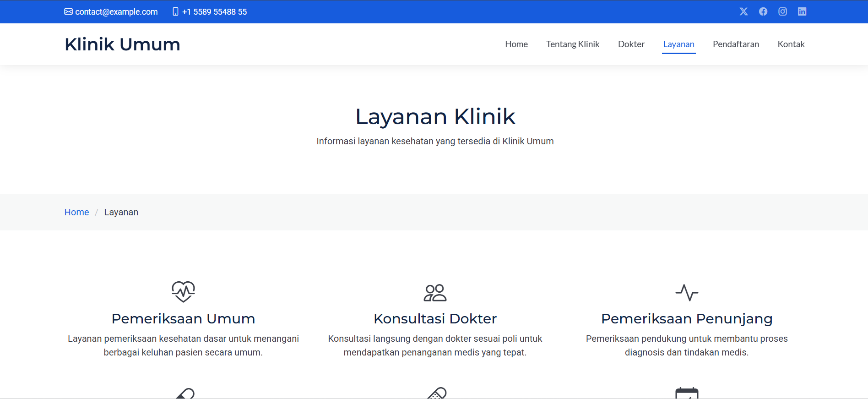Click the Pemeriksaan Umum service heading

pos(183,318)
